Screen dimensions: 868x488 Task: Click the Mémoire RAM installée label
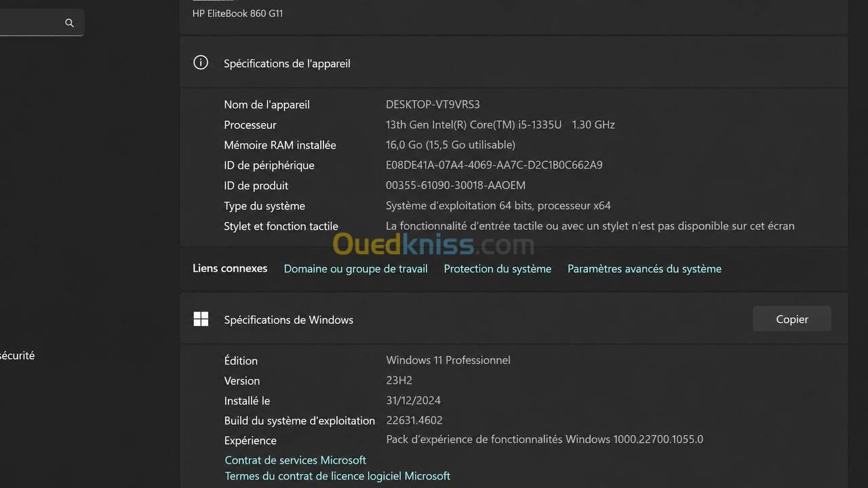pos(280,145)
